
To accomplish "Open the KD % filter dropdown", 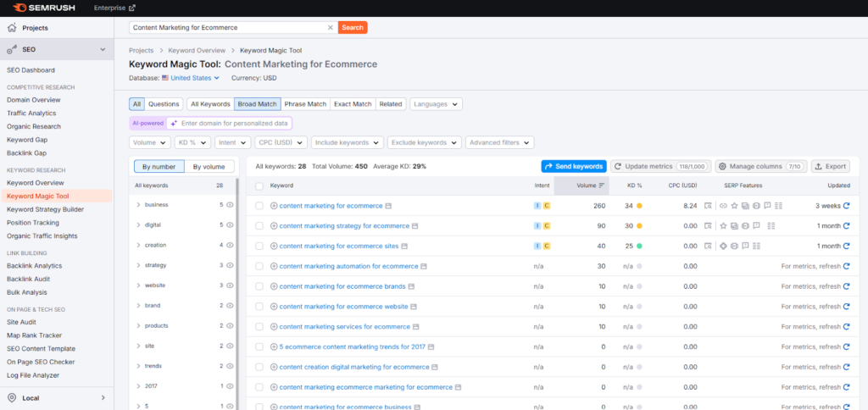I will click(192, 143).
